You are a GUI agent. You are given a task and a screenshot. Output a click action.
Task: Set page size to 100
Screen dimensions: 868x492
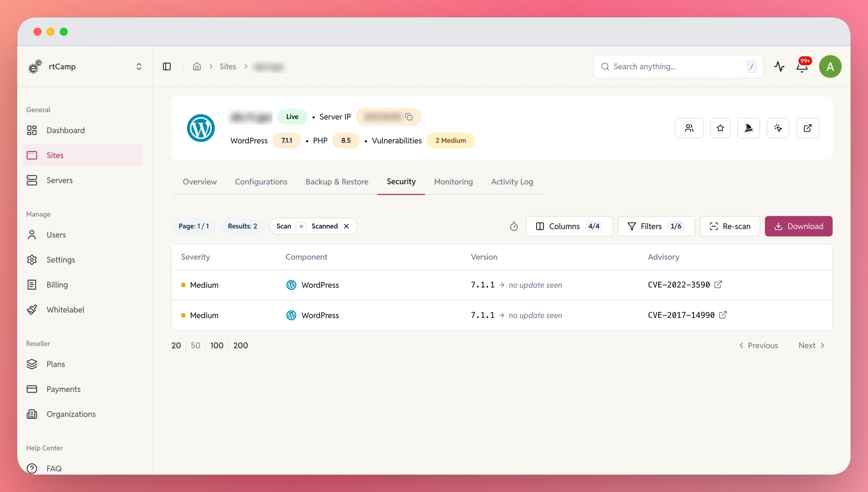(217, 345)
